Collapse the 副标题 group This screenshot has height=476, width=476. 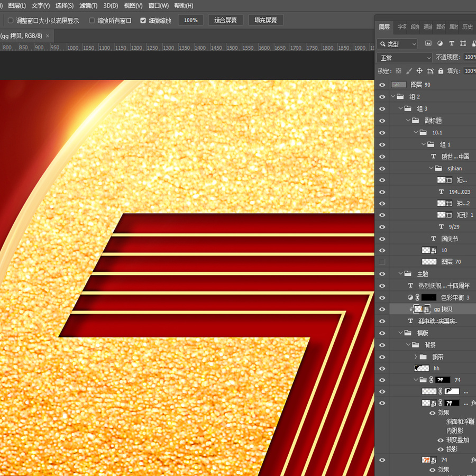pos(408,121)
